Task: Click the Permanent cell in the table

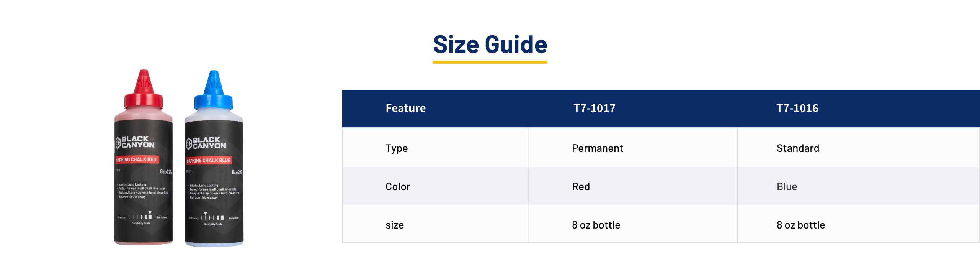Action: point(597,148)
